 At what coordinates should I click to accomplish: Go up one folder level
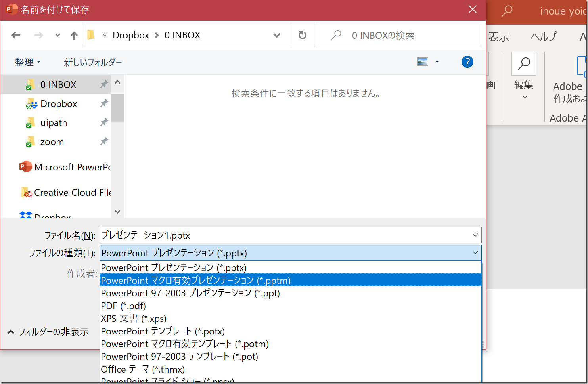point(74,36)
